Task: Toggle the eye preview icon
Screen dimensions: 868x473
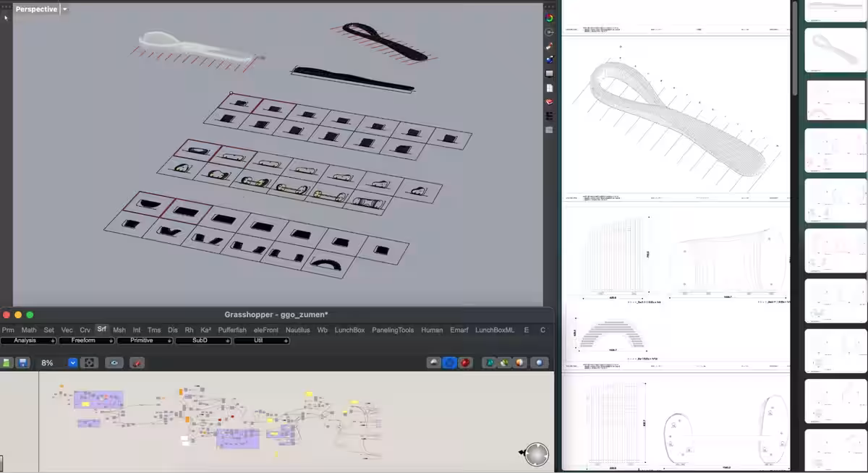Action: tap(114, 362)
